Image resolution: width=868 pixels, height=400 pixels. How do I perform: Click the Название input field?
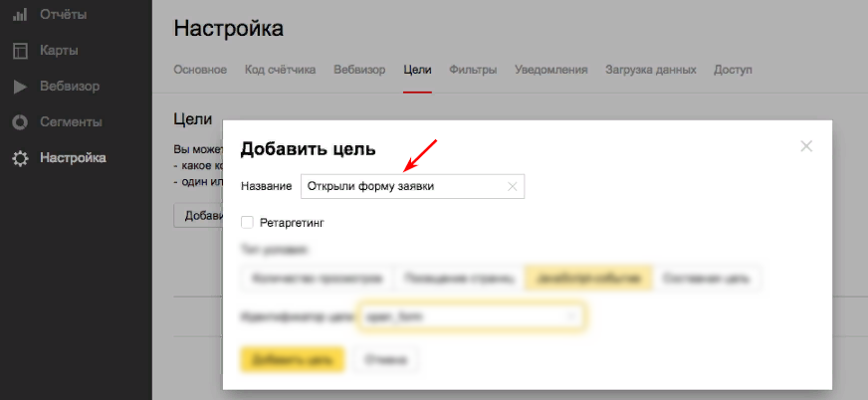pos(412,187)
